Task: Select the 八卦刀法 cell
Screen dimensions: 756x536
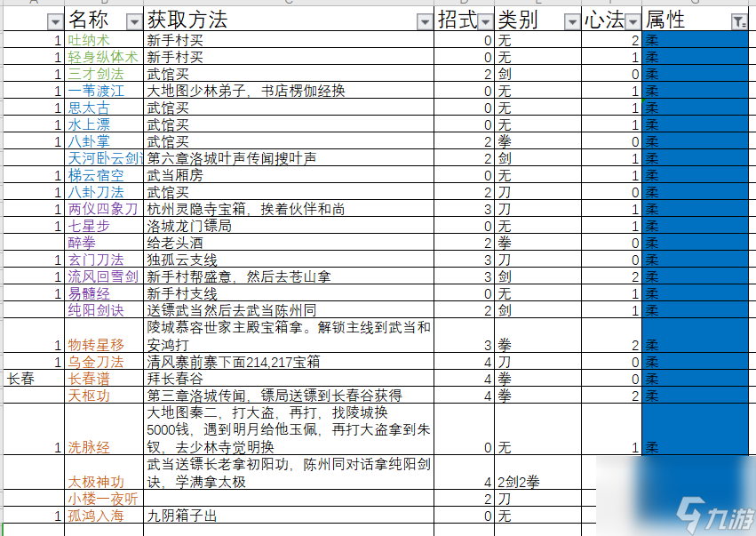Action: coord(104,192)
